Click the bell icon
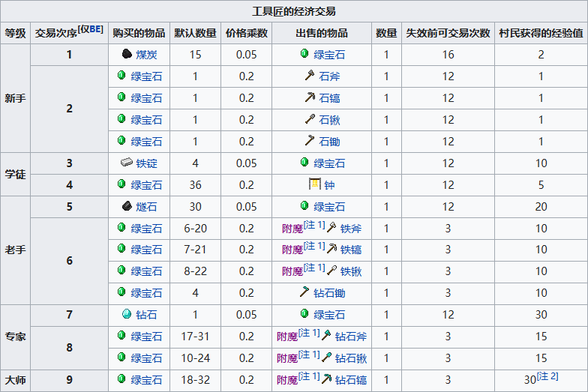The width and height of the screenshot is (588, 392). (314, 184)
